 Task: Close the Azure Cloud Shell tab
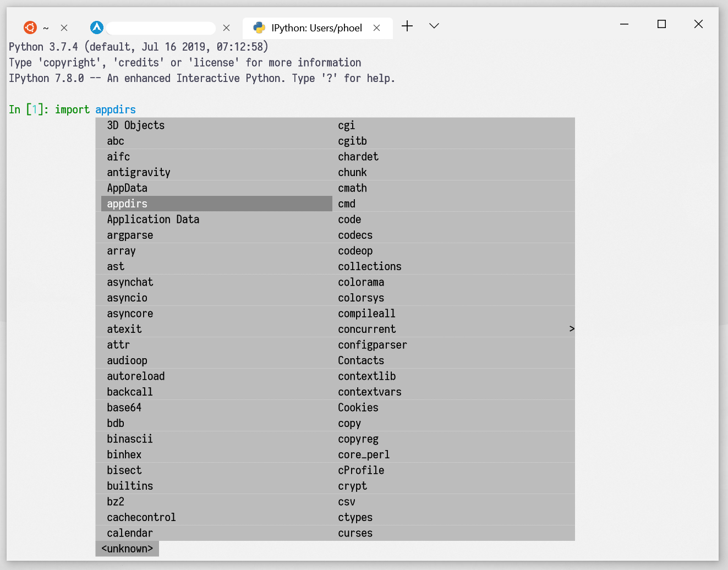[226, 27]
